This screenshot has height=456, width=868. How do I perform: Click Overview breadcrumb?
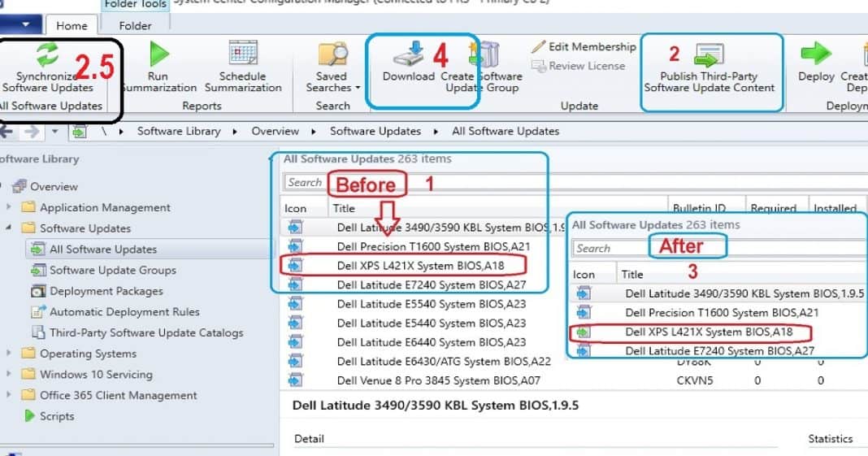click(276, 131)
